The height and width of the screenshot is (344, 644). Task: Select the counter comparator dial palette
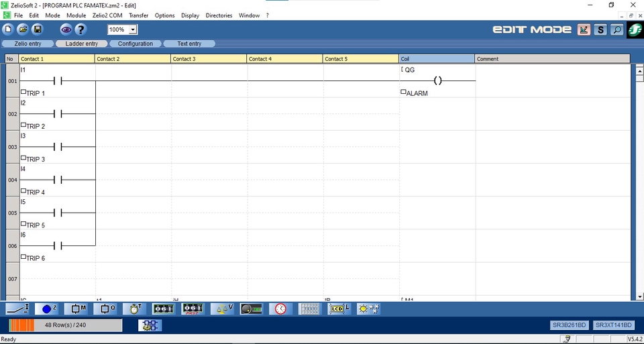[x=252, y=308]
